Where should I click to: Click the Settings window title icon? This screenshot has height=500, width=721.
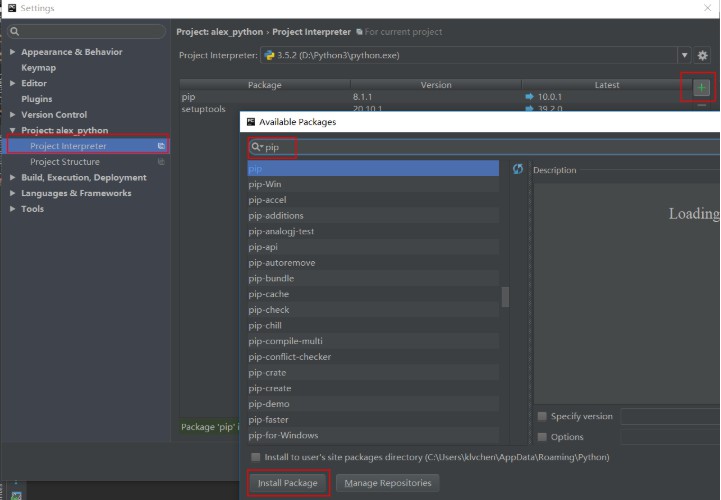coord(12,8)
